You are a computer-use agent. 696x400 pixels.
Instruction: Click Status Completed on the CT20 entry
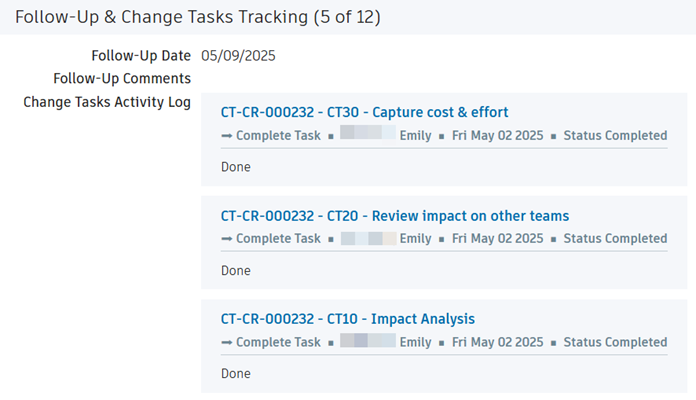pos(615,239)
